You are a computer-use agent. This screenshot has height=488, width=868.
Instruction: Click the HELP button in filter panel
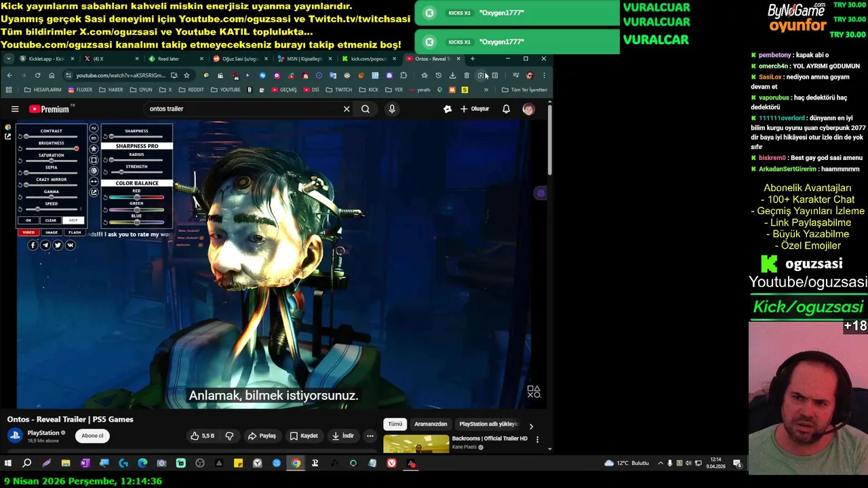[x=73, y=220]
